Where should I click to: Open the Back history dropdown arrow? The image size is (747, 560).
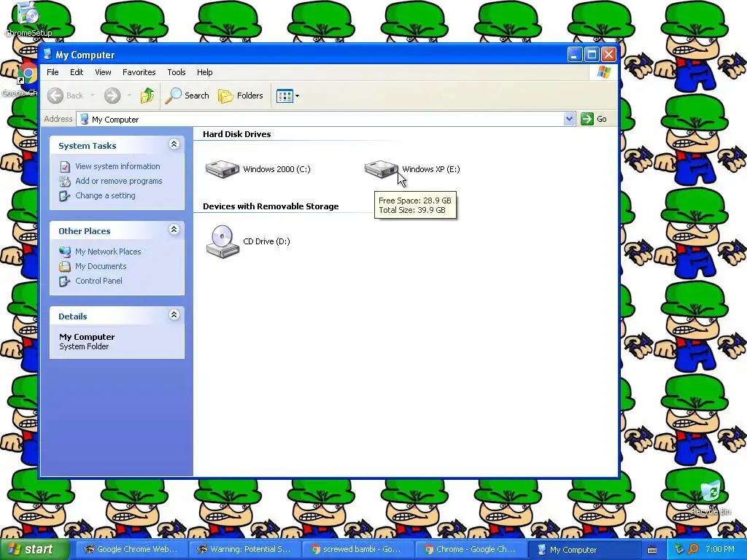coord(93,96)
